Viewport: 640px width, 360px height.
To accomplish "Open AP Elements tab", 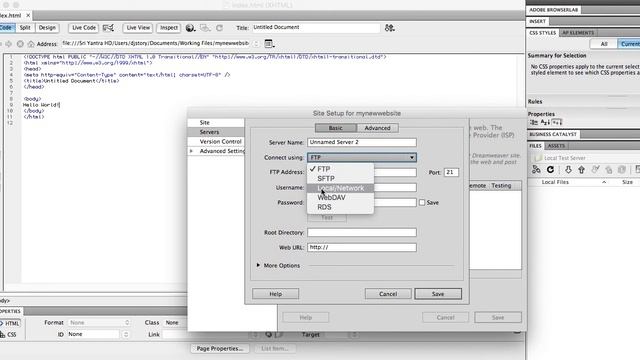I will click(578, 33).
